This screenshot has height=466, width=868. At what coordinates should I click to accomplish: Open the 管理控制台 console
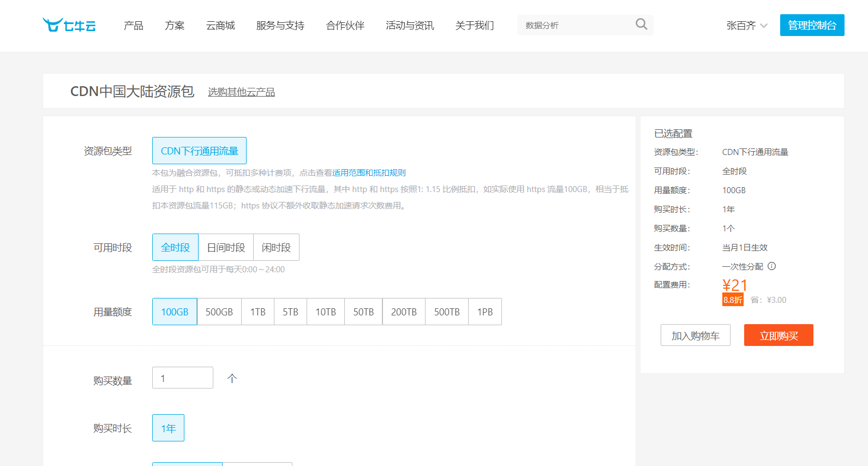pyautogui.click(x=812, y=26)
